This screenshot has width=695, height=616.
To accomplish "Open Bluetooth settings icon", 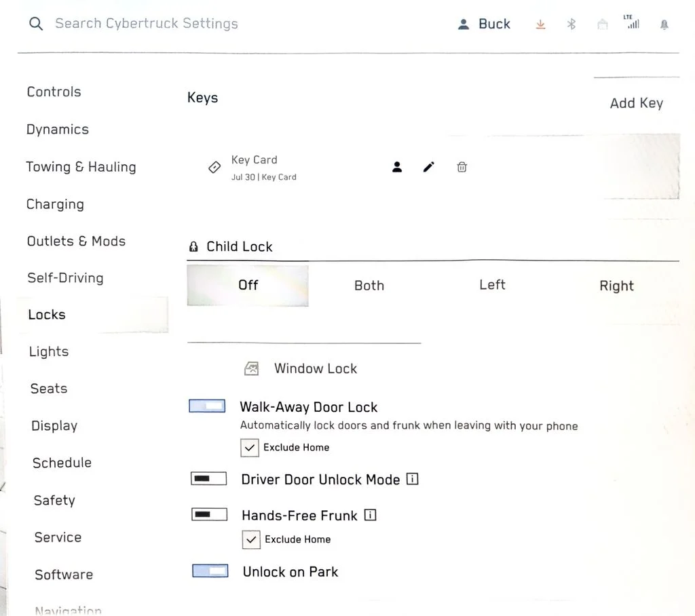I will pyautogui.click(x=571, y=24).
